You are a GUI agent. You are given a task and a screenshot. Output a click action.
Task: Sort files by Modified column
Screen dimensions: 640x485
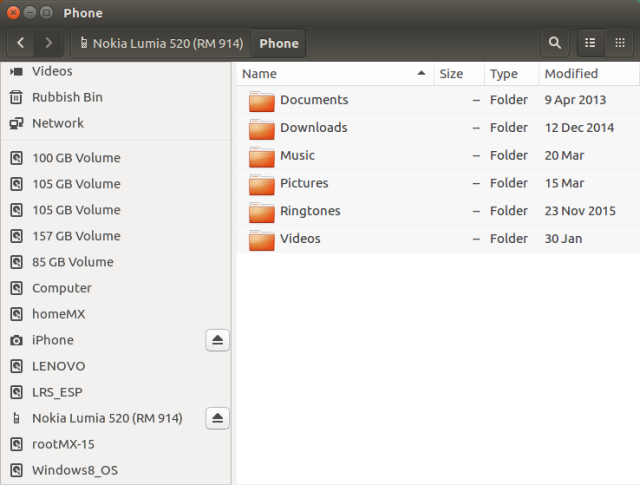point(571,74)
